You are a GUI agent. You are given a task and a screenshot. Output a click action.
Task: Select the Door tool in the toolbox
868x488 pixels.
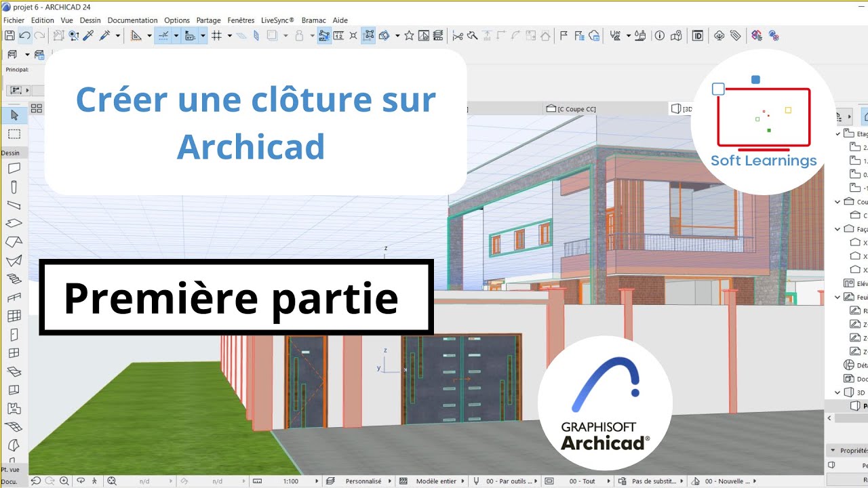[14, 334]
